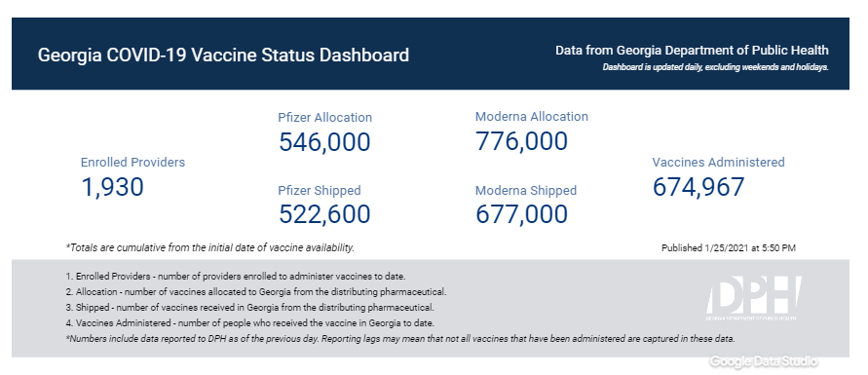Click the DPH logo icon
Viewport: 868px width, 375px height.
point(753,298)
